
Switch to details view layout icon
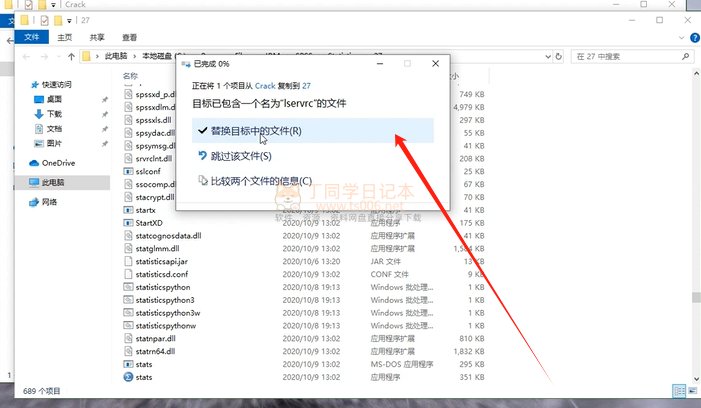pos(679,391)
